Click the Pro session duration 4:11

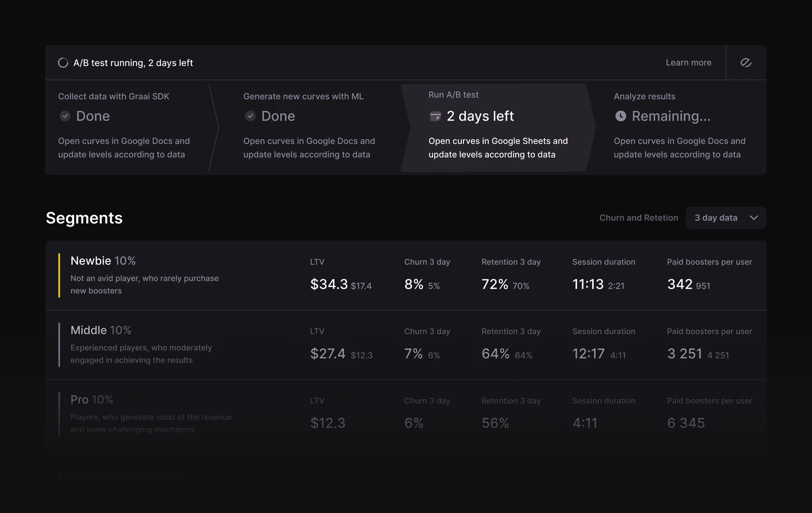[585, 423]
